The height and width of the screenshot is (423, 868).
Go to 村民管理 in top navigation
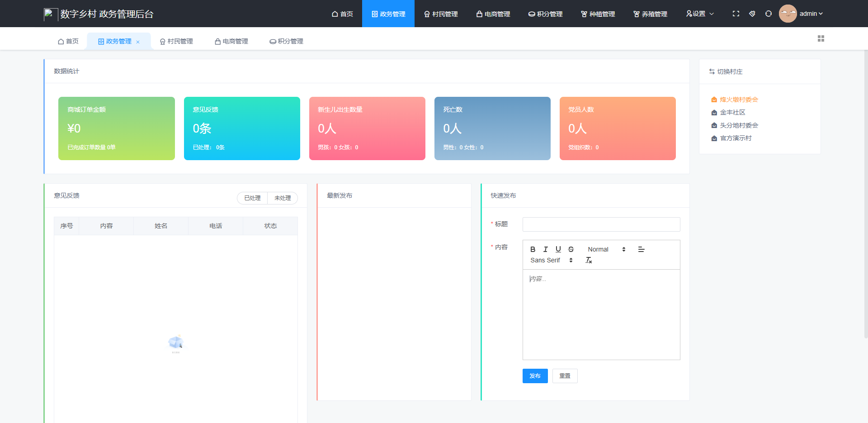(441, 14)
